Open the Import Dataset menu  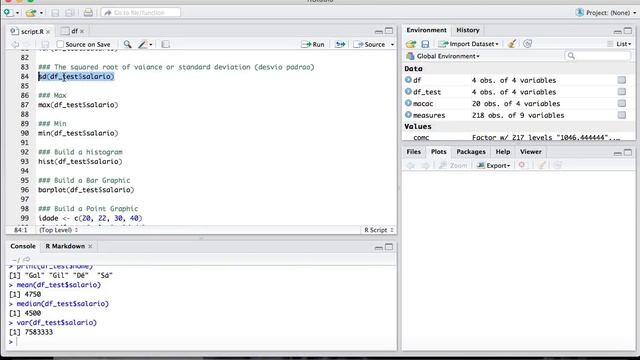click(468, 44)
